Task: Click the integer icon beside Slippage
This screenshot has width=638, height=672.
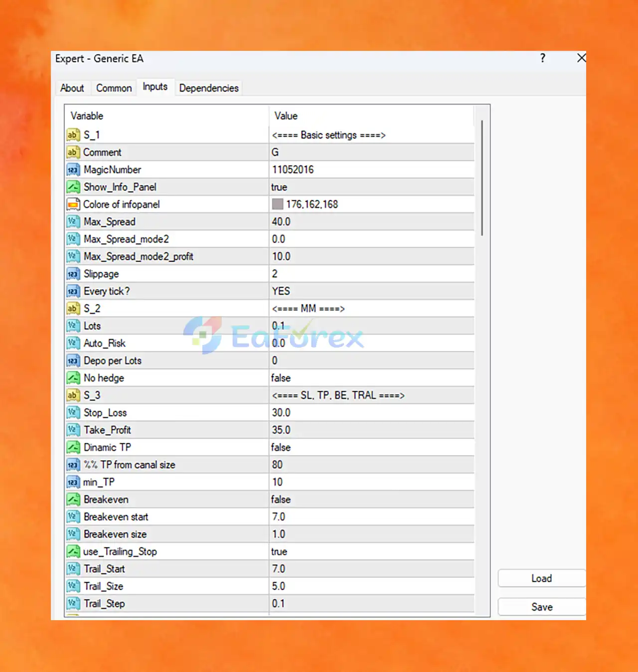Action: [73, 274]
